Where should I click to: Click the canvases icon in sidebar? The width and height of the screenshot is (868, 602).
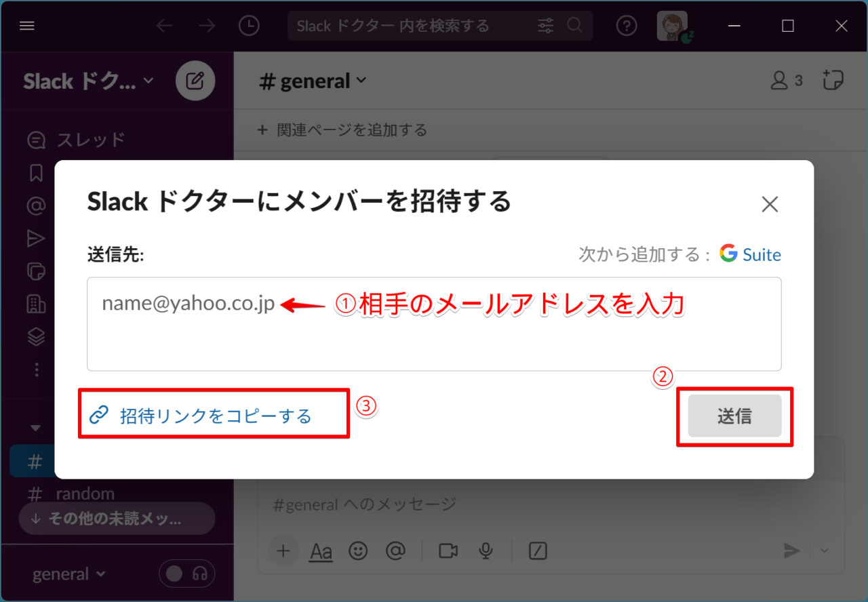tap(36, 271)
